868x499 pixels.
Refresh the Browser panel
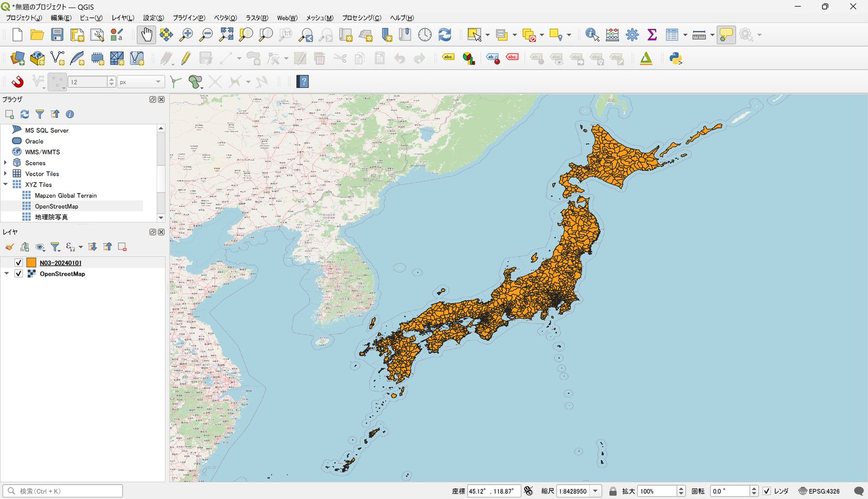[x=24, y=114]
